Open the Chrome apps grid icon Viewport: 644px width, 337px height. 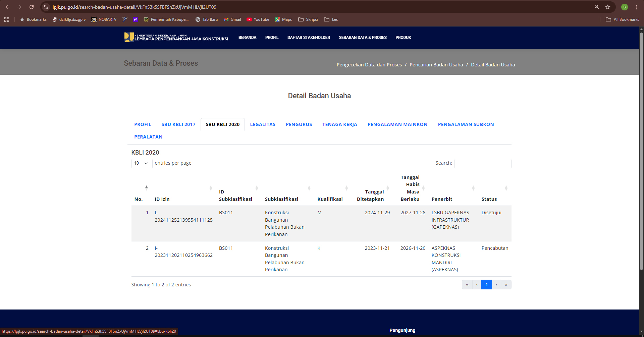7,19
